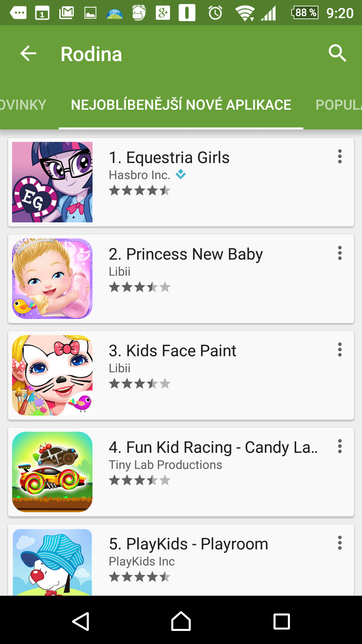The height and width of the screenshot is (644, 362).
Task: Open PlayKids Playroom options menu
Action: [340, 543]
